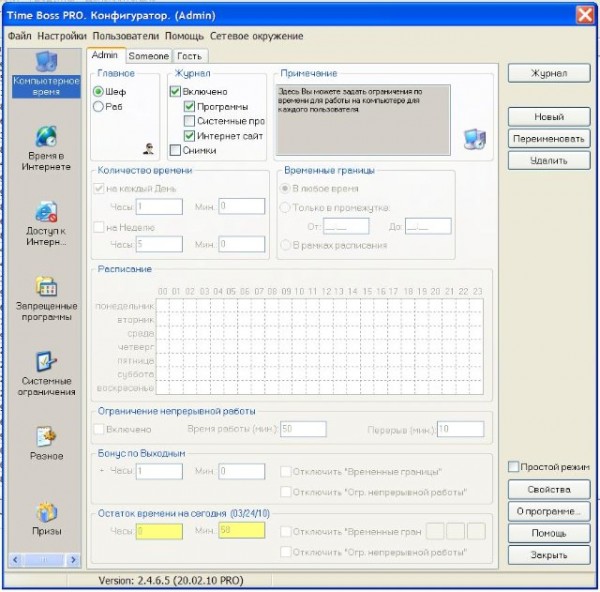600x592 pixels.
Task: Click the Журнал button
Action: coord(549,73)
